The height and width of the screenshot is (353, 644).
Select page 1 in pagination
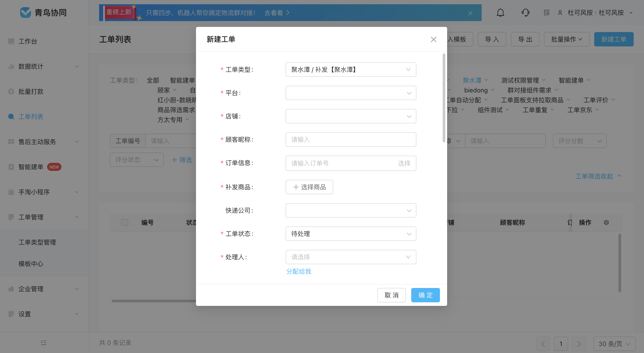click(561, 344)
